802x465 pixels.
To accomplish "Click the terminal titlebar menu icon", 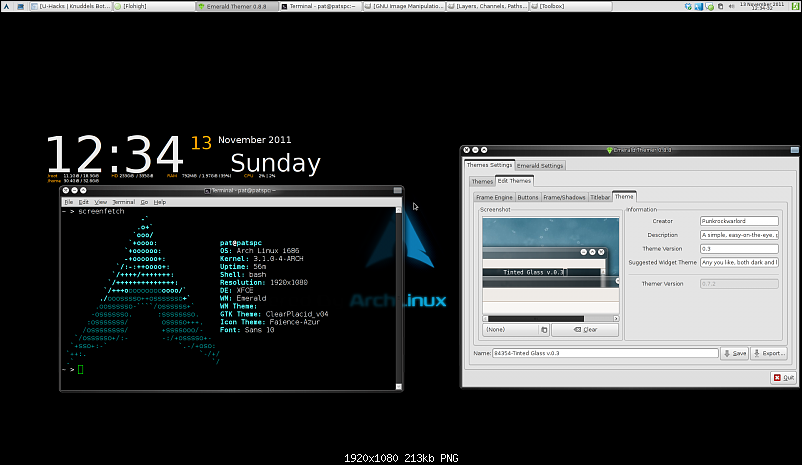I will [207, 191].
